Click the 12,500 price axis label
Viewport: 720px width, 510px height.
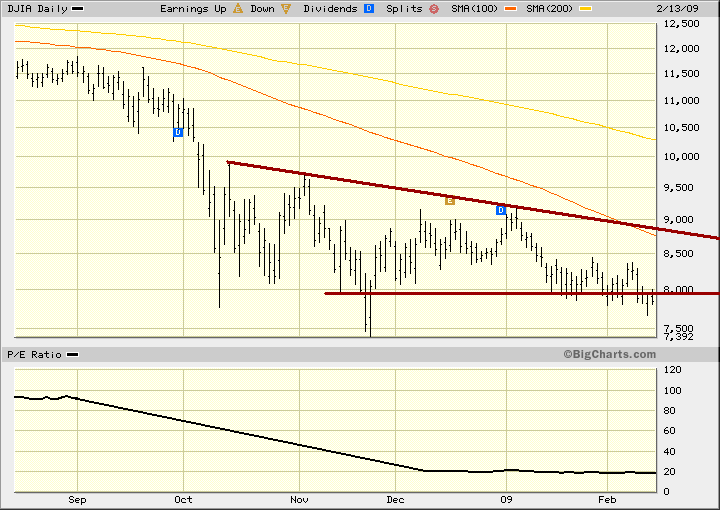(x=681, y=24)
